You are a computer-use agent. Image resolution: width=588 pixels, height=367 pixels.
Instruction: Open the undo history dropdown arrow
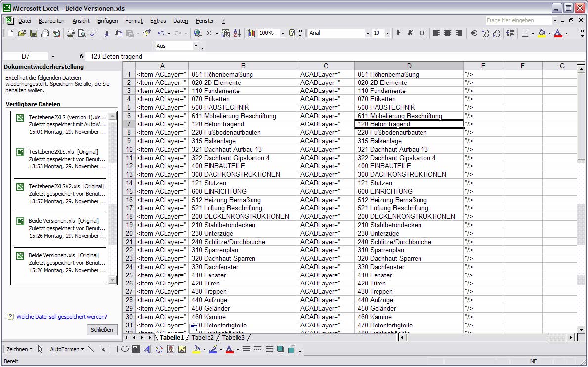169,34
